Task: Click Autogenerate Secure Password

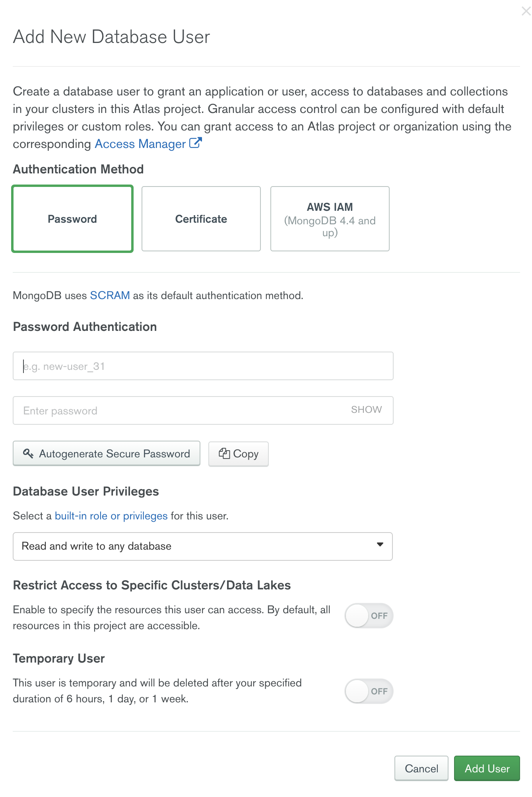Action: (107, 453)
